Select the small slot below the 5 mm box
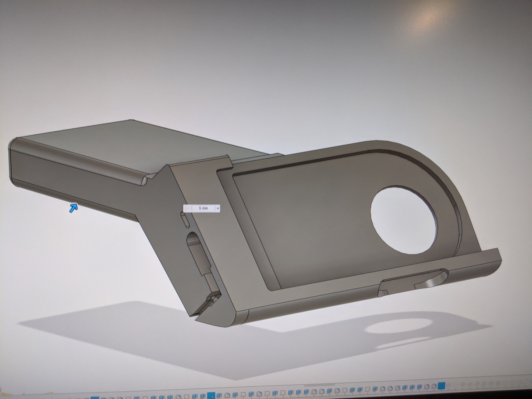This screenshot has width=532, height=399. pyautogui.click(x=185, y=220)
